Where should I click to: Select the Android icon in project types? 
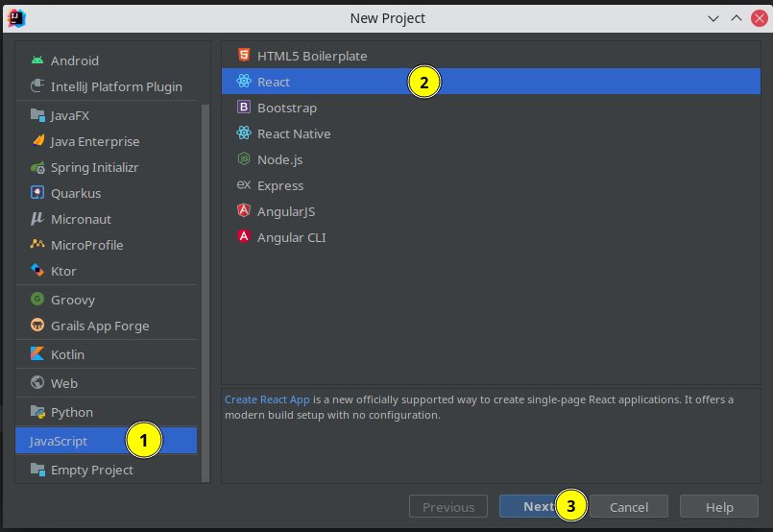coord(37,60)
